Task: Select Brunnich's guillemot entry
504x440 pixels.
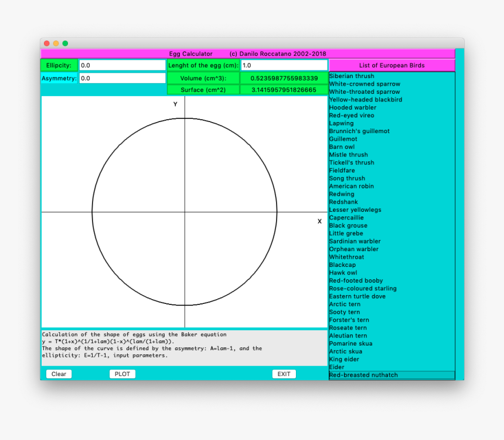Action: [x=392, y=131]
